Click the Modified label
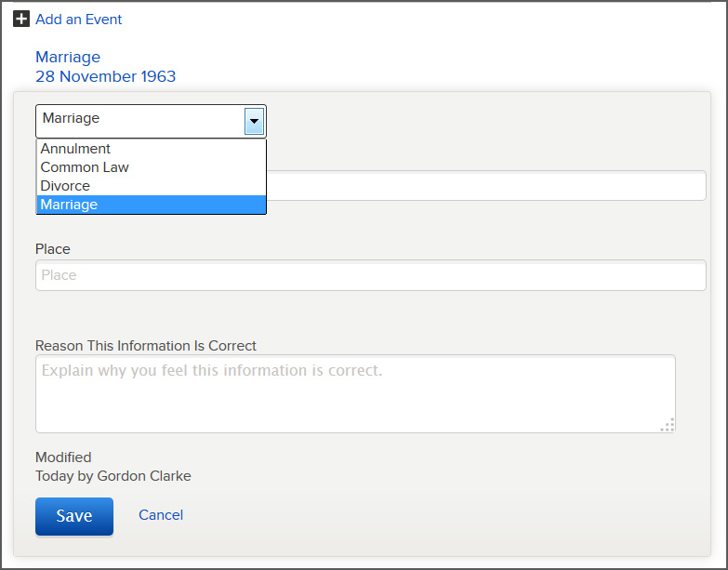This screenshot has width=728, height=570. [63, 457]
